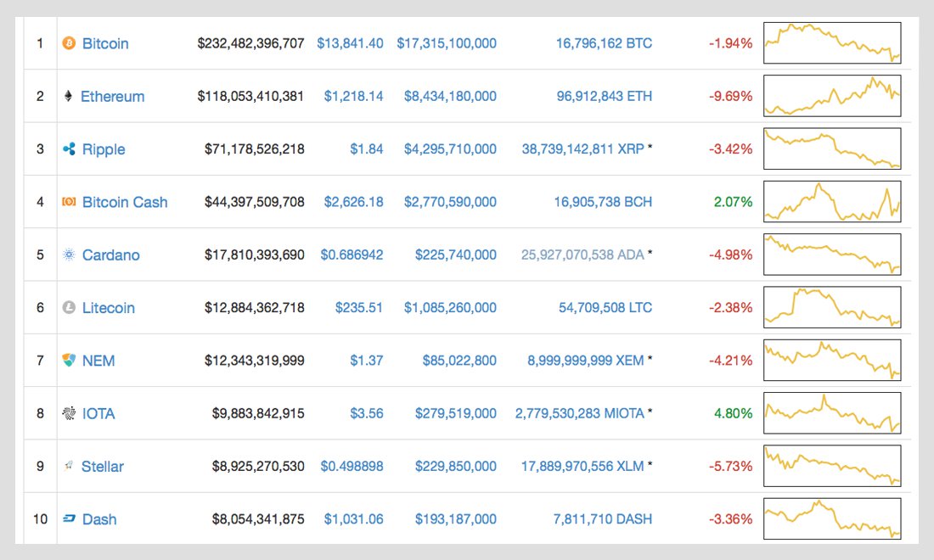Click the Ripple logo icon

click(69, 148)
